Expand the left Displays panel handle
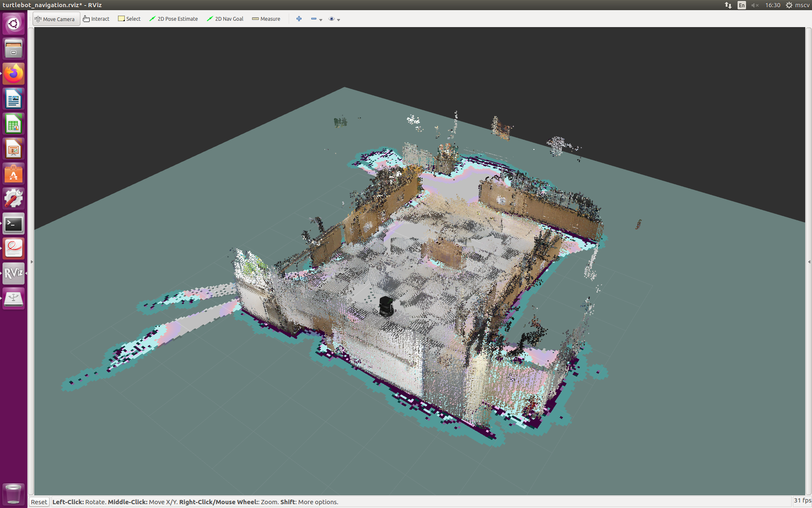 [32, 262]
